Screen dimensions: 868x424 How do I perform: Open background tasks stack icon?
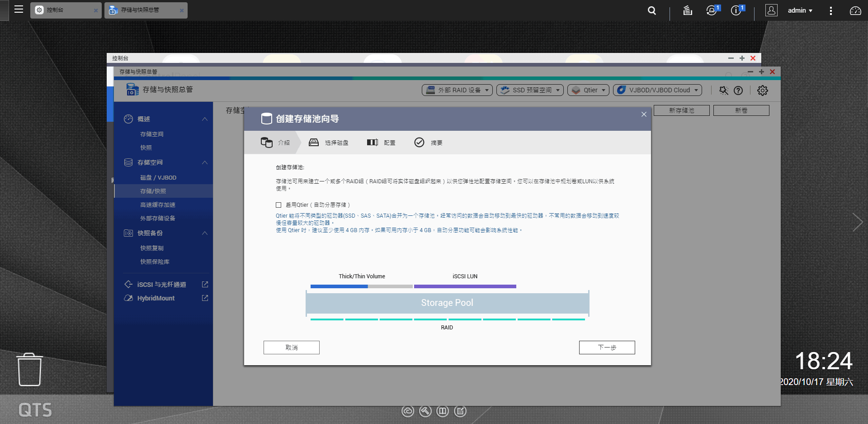click(x=688, y=10)
